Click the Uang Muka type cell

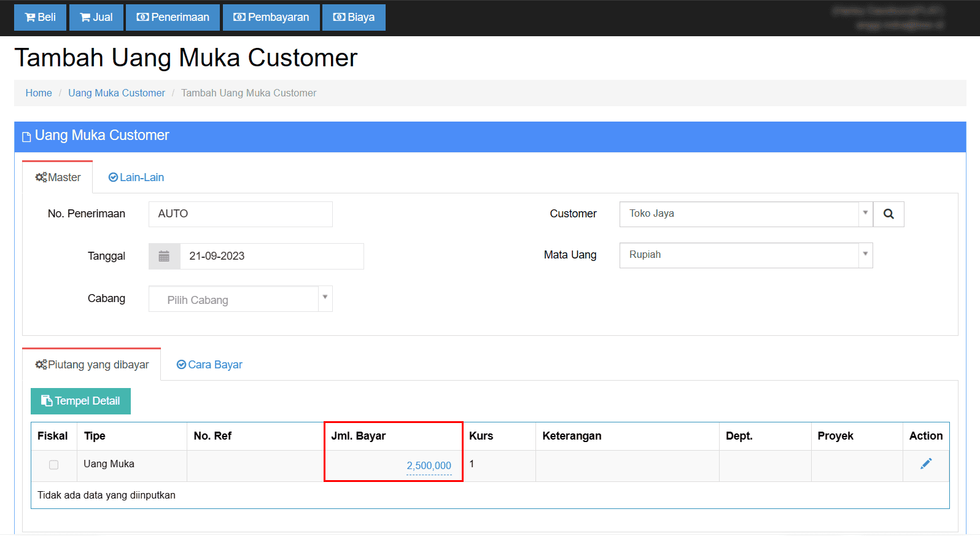131,465
